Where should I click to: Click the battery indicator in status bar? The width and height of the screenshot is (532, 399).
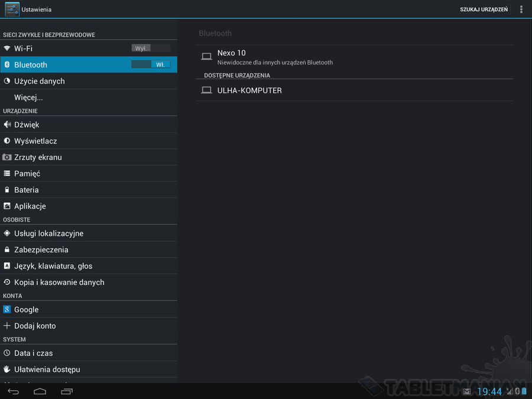(524, 391)
